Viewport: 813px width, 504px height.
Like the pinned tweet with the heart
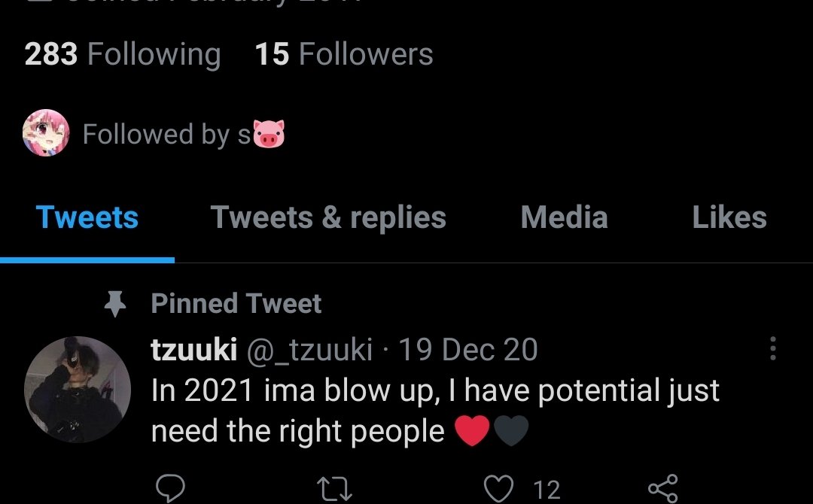click(499, 489)
